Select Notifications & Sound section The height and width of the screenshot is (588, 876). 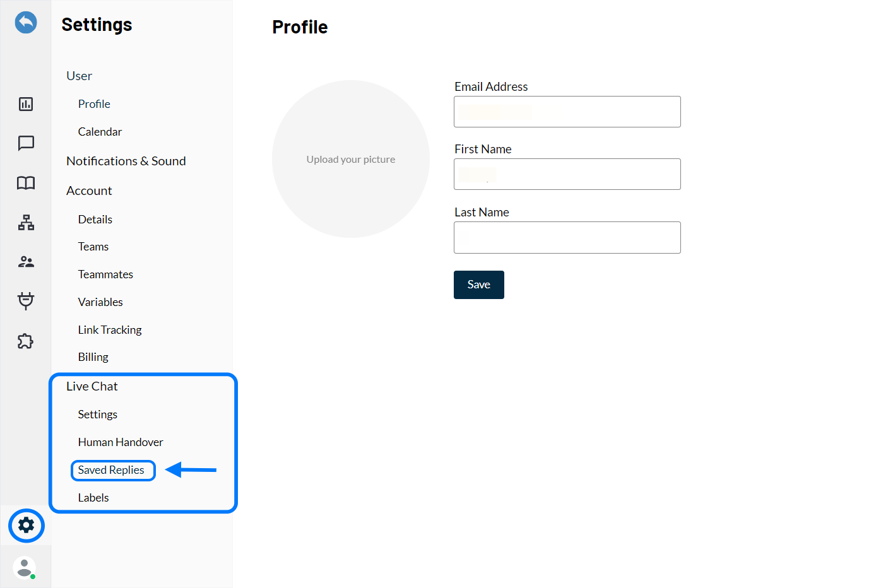point(126,161)
